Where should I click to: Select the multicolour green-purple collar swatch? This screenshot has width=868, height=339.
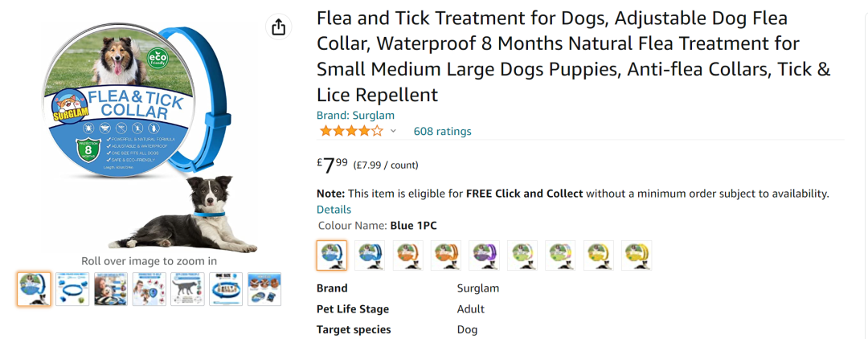[560, 255]
